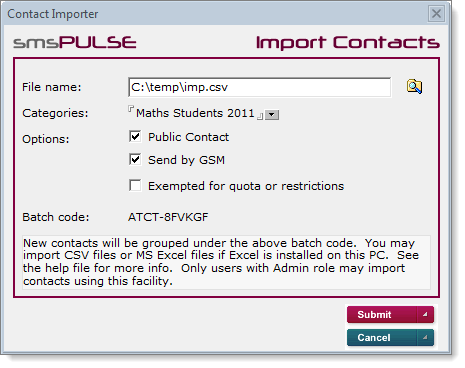Uncheck the Public Contact checkbox
Screen dimensions: 465x368
click(135, 136)
